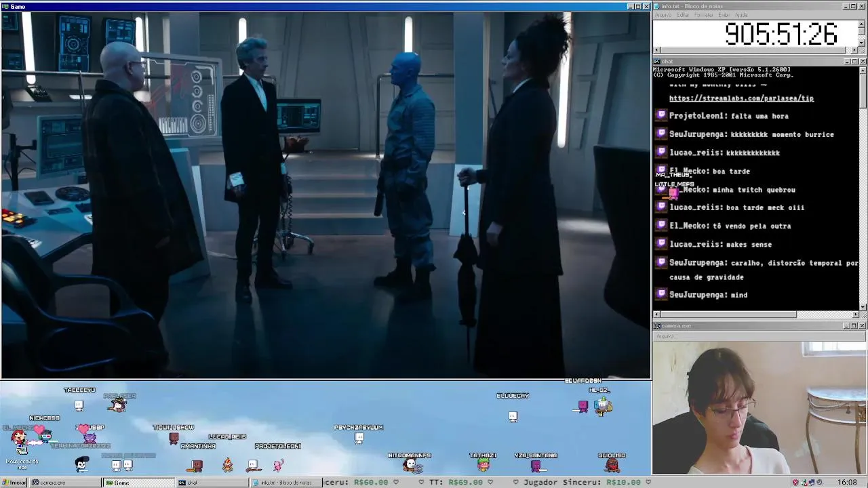Image resolution: width=868 pixels, height=488 pixels.
Task: Open Ajuda menu in Bloco de notas
Action: coord(741,15)
